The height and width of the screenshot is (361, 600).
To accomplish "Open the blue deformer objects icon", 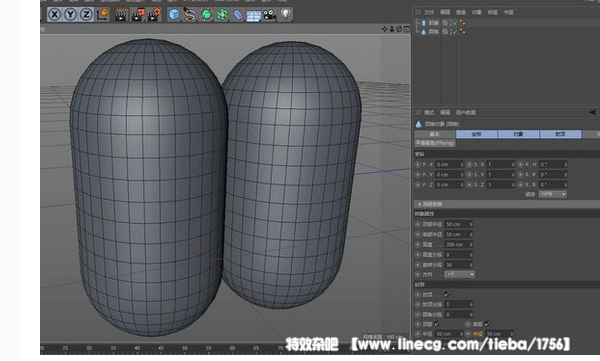I will click(238, 15).
